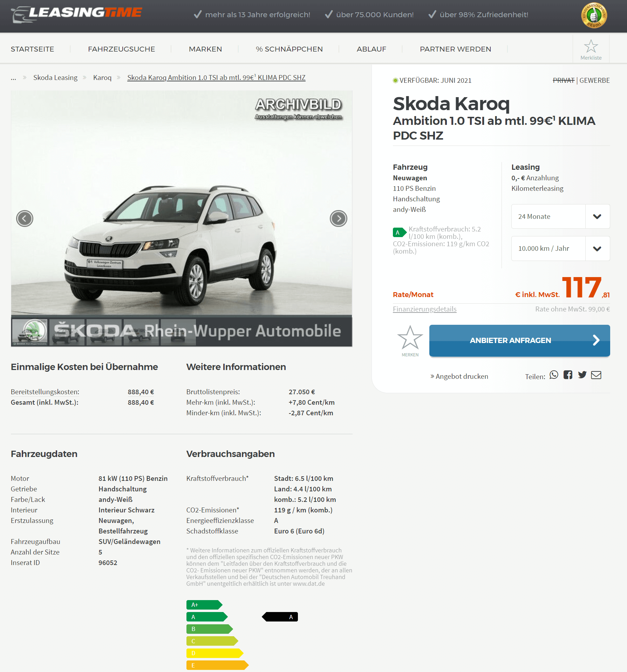Click black A efficiency marker arrow
Image resolution: width=627 pixels, height=672 pixels.
point(280,617)
